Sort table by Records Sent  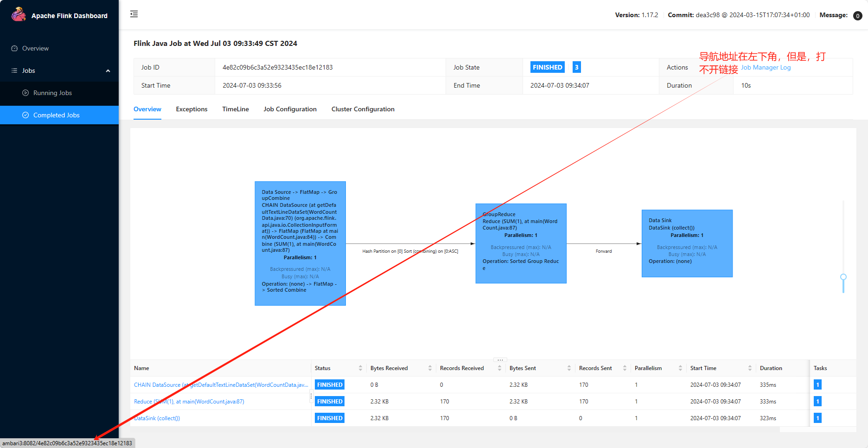coord(625,368)
